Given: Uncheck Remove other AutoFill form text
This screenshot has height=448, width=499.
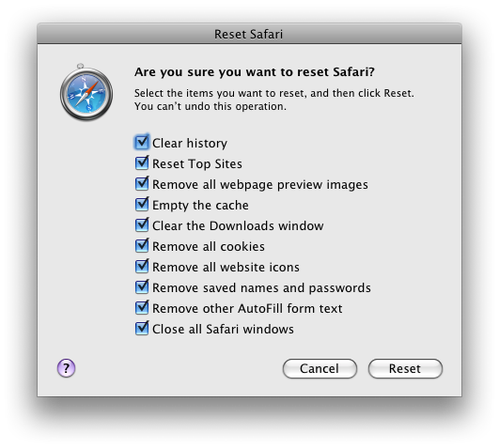Looking at the screenshot, I should tap(142, 308).
